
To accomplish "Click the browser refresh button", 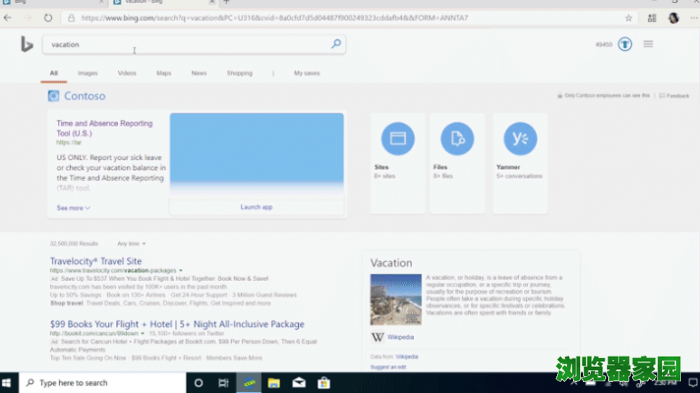I will pyautogui.click(x=48, y=18).
